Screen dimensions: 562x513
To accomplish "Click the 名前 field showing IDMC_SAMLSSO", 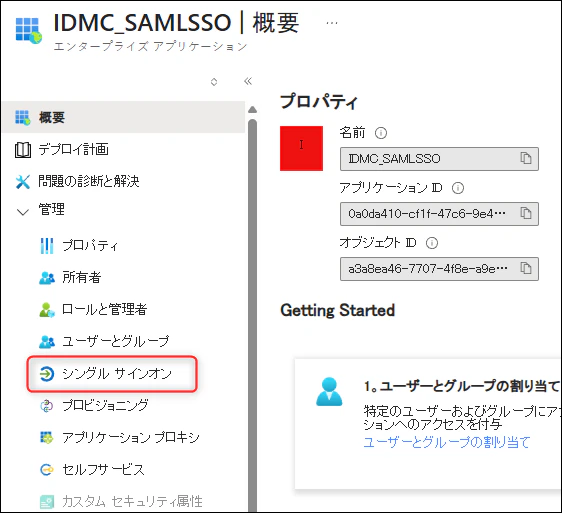I will [x=439, y=158].
